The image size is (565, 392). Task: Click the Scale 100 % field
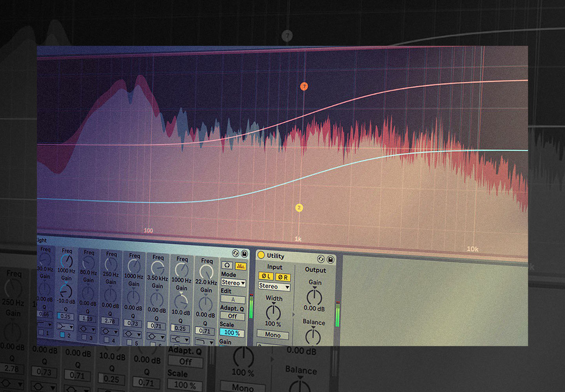232,333
